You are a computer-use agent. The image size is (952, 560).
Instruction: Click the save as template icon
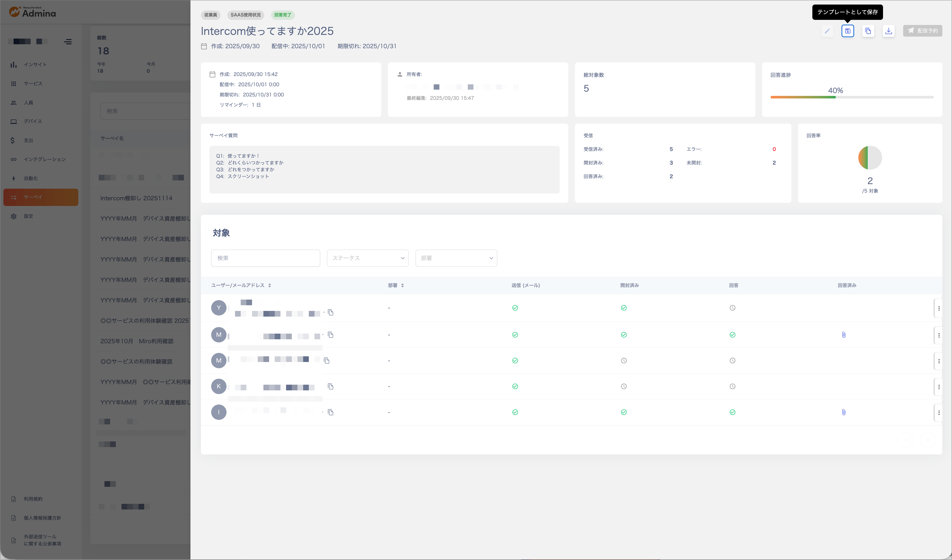pos(847,31)
